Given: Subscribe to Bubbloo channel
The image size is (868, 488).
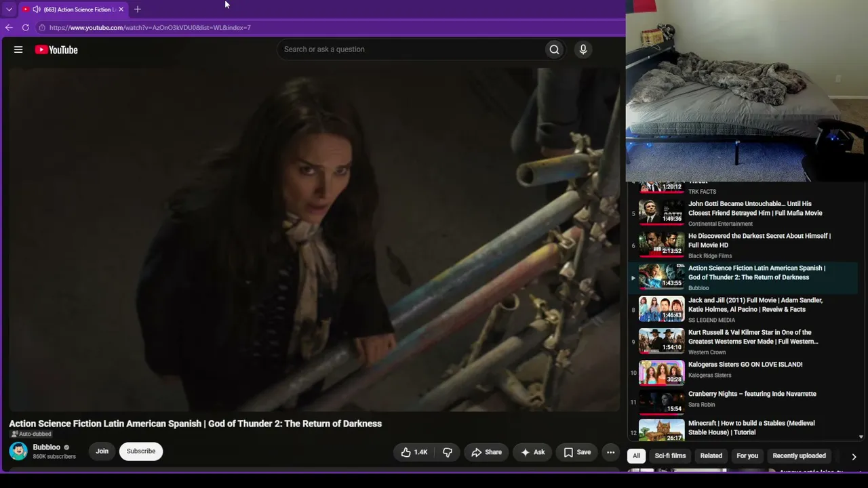Looking at the screenshot, I should click(x=141, y=451).
